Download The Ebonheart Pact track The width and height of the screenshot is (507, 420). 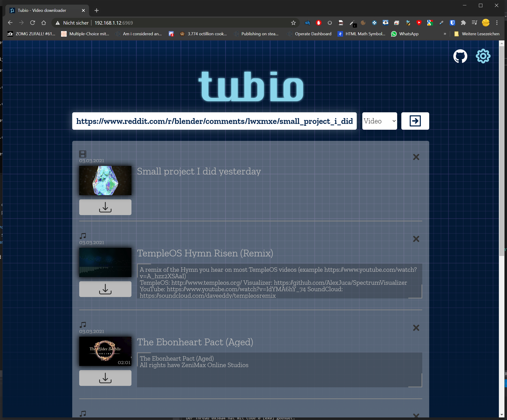pos(105,378)
